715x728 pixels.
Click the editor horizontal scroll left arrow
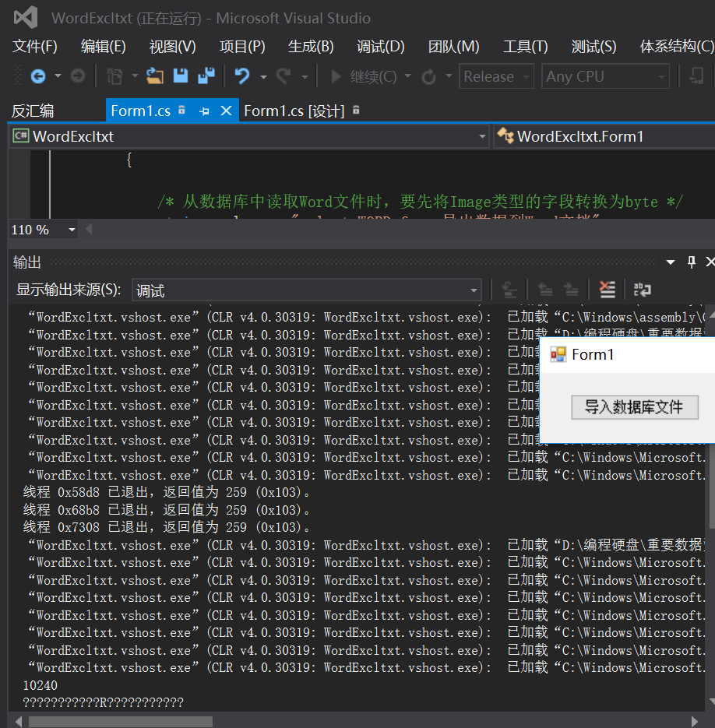click(x=89, y=229)
